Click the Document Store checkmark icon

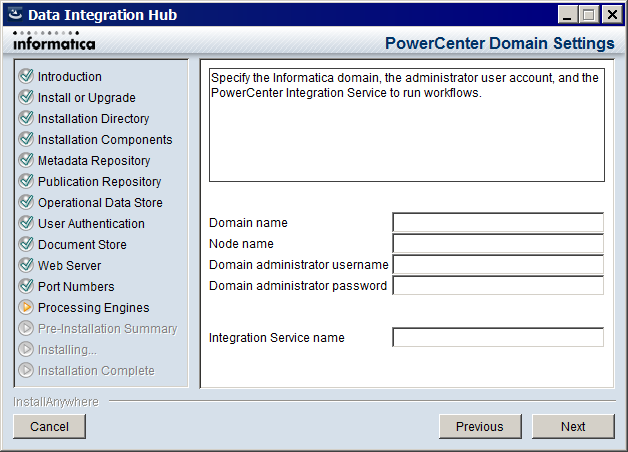point(26,244)
